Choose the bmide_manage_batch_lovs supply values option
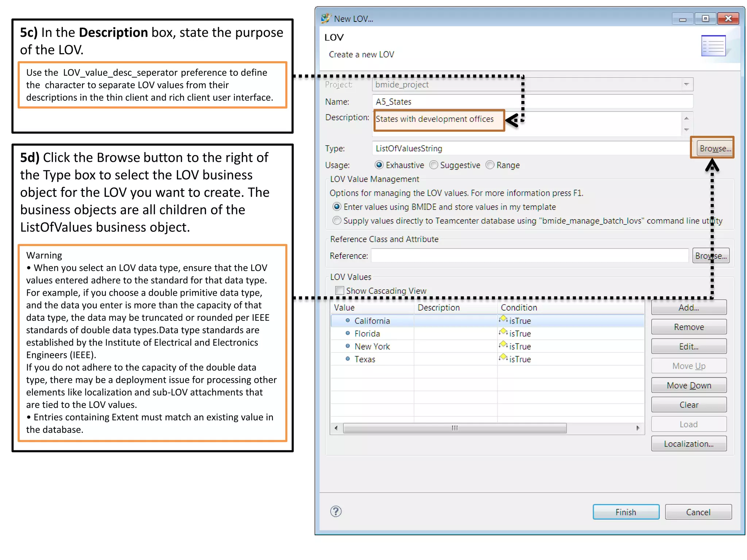 (337, 221)
